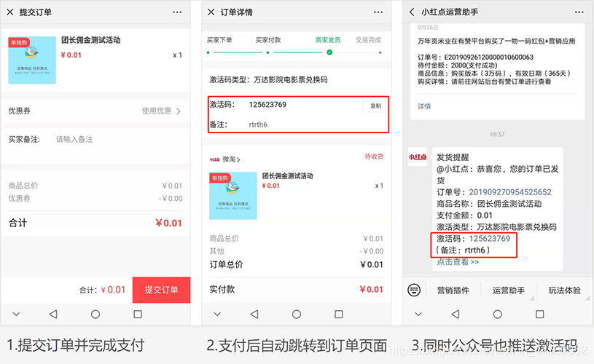Open order number 201909270954525652 link
594x364 pixels.
click(x=510, y=192)
